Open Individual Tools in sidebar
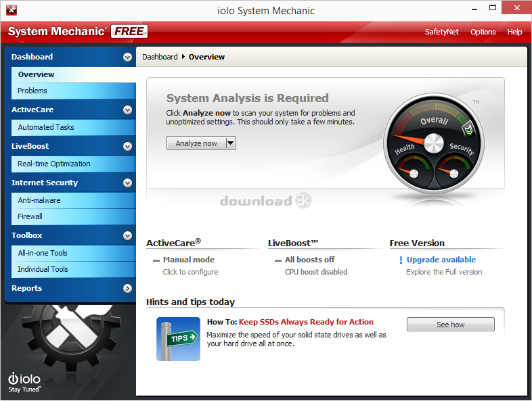The image size is (532, 401). tap(74, 270)
